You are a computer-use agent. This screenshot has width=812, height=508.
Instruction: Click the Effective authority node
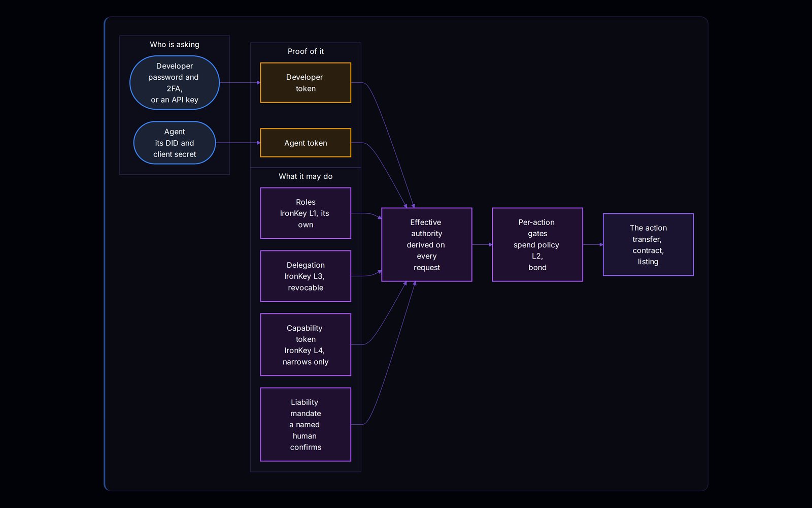[427, 245]
